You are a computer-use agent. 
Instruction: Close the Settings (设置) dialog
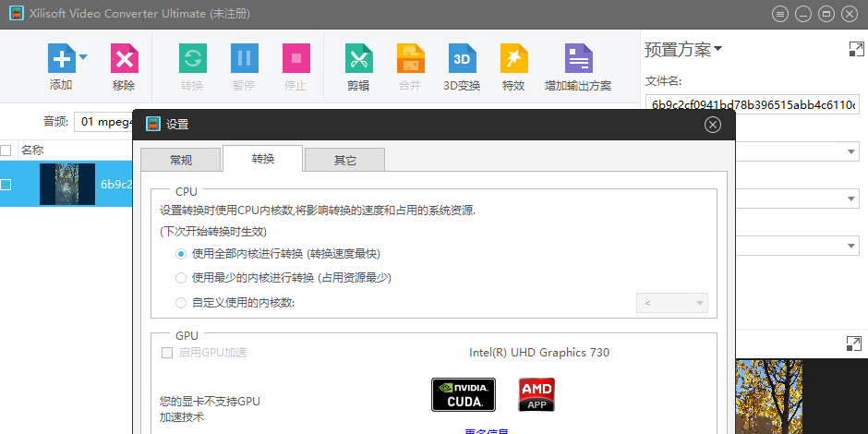[x=712, y=125]
